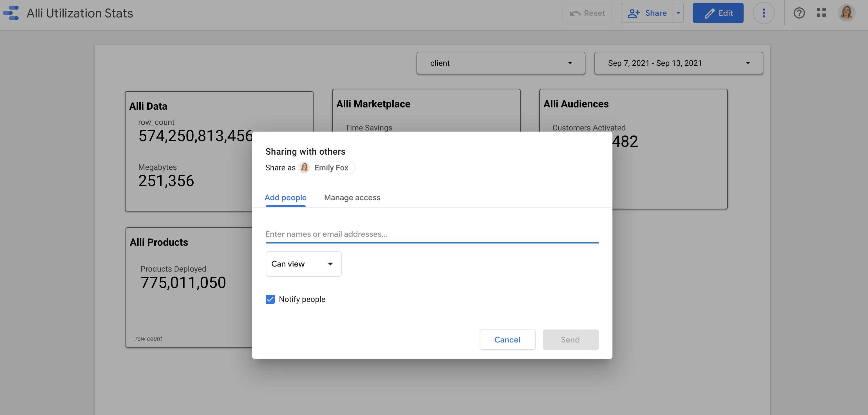Click the Edit pencil button

718,13
